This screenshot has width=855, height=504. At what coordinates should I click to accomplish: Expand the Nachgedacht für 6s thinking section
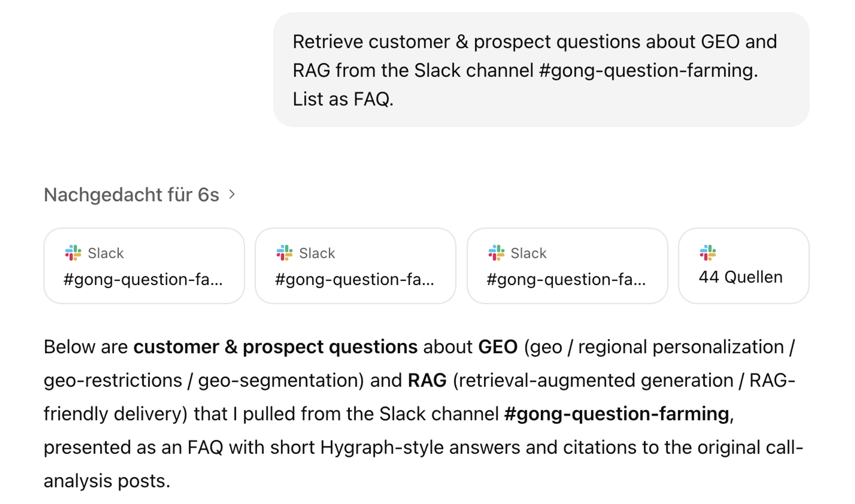[x=138, y=194]
